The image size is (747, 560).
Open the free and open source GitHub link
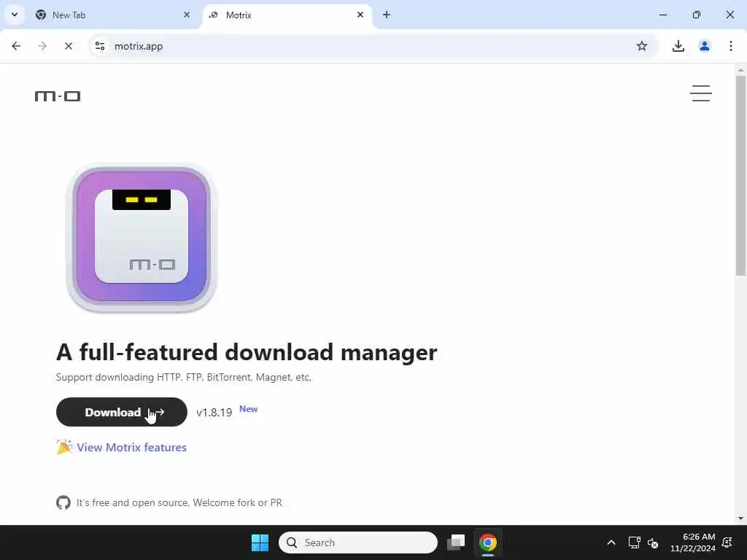coord(179,502)
